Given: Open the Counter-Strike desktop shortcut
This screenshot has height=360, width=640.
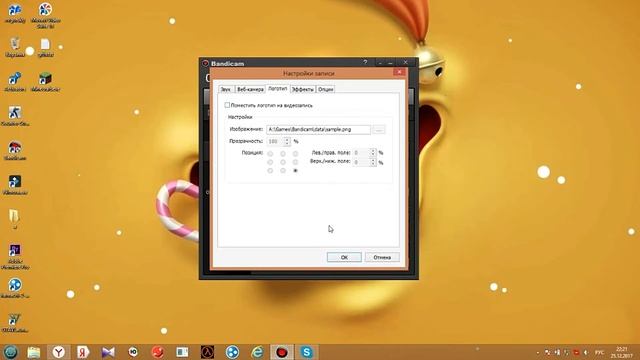Looking at the screenshot, I should 15,116.
